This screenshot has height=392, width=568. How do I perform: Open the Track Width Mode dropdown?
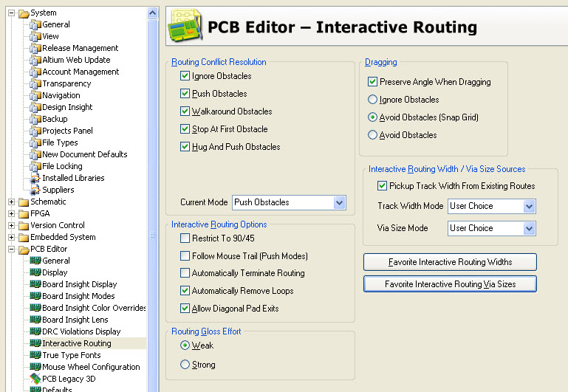[529, 206]
